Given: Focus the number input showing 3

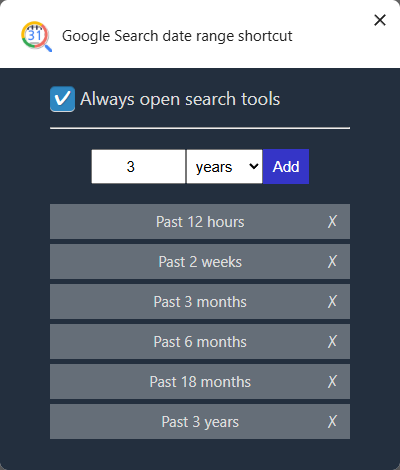Looking at the screenshot, I should [138, 166].
